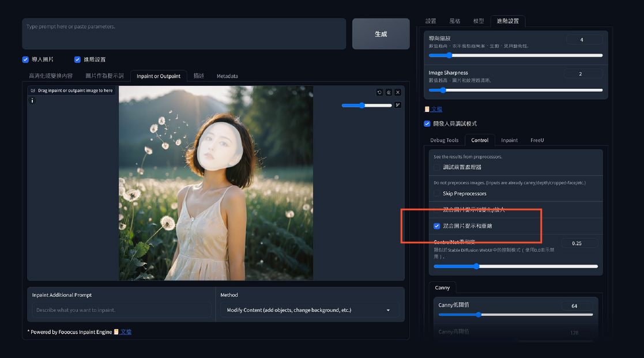
Task: Click the info 'i' icon on the inpaint canvas
Action: point(32,100)
